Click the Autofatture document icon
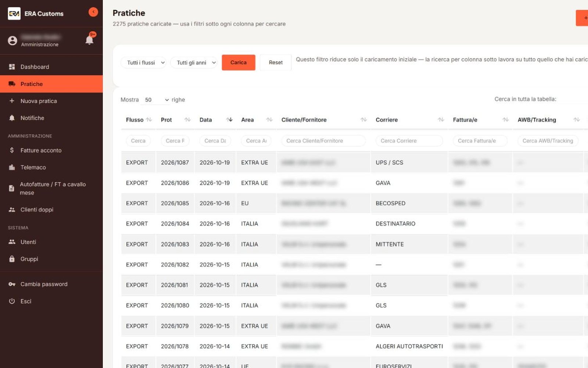588x368 pixels. 11,188
